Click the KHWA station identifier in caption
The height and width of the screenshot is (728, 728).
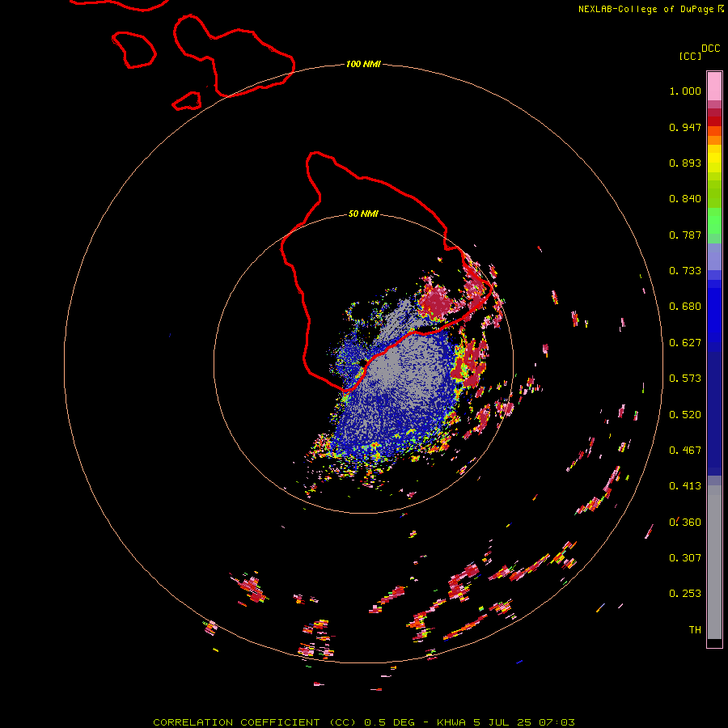[x=451, y=722]
